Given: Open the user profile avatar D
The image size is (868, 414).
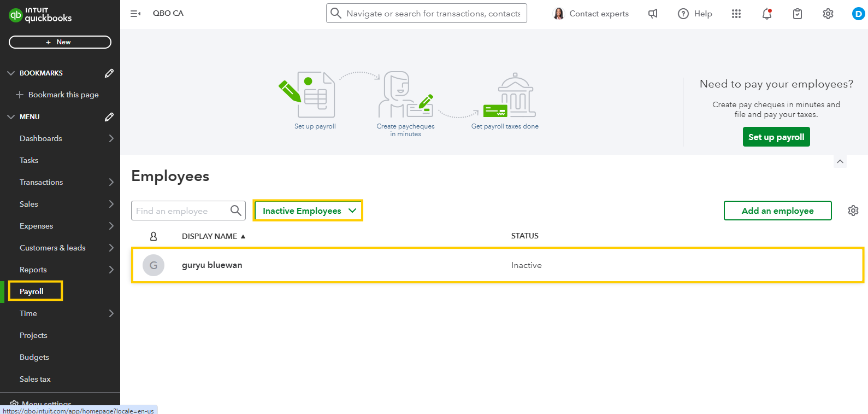Looking at the screenshot, I should pyautogui.click(x=858, y=14).
